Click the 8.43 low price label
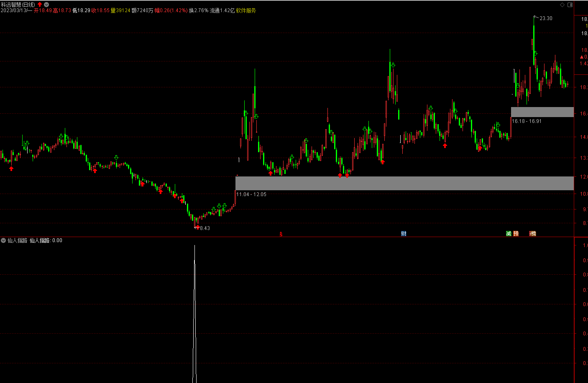 click(205, 228)
